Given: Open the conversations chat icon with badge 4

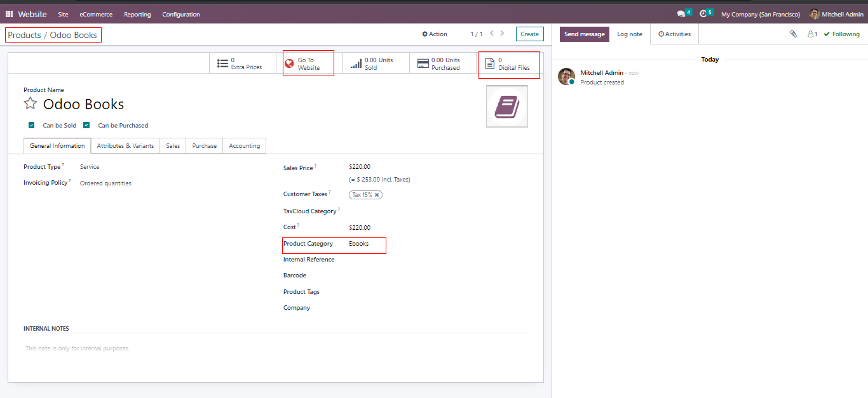Looking at the screenshot, I should click(x=684, y=13).
